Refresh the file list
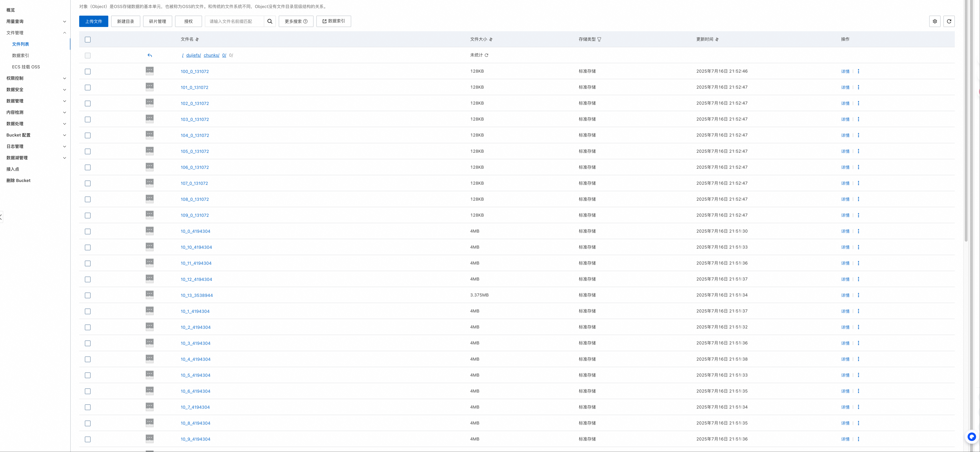This screenshot has height=452, width=980. [x=949, y=21]
